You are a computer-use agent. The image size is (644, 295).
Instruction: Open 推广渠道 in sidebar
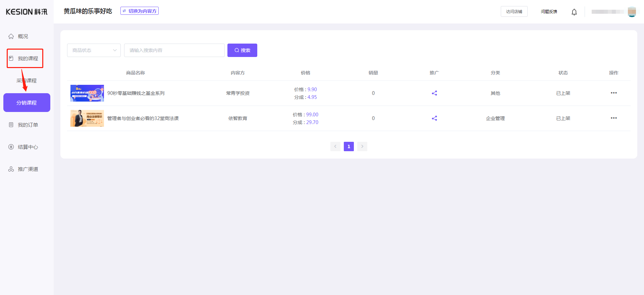point(28,169)
